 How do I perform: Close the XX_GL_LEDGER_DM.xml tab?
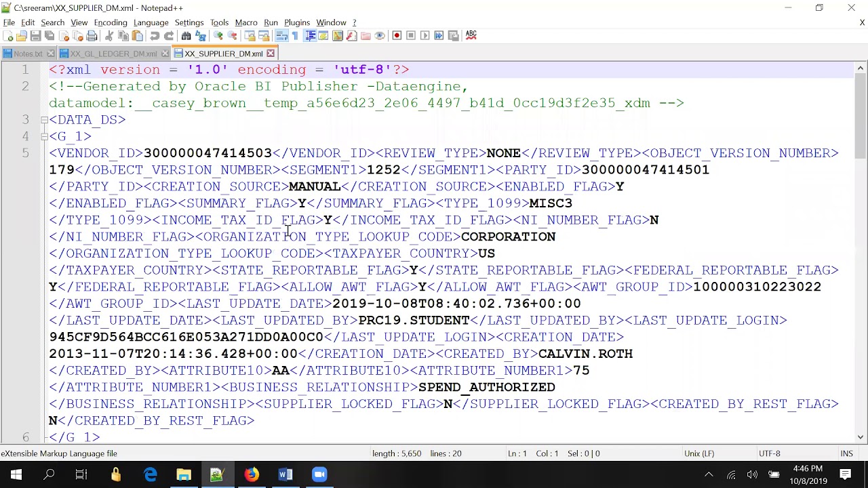165,54
